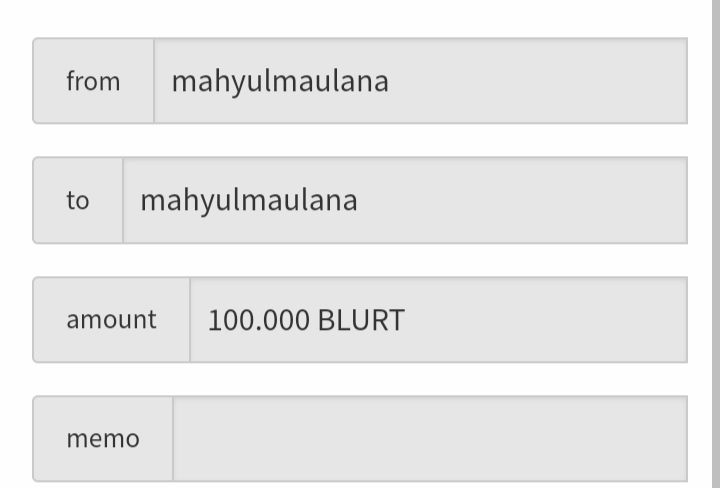Click the "to" label box
This screenshot has height=488, width=720.
coord(78,200)
